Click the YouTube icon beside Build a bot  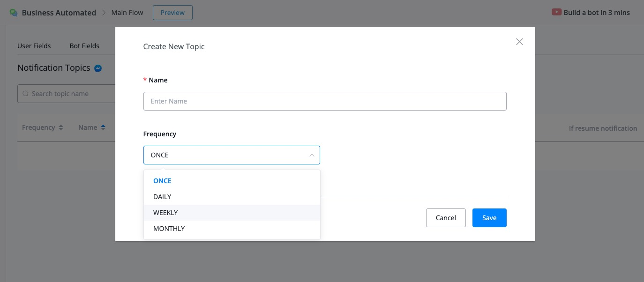[557, 12]
